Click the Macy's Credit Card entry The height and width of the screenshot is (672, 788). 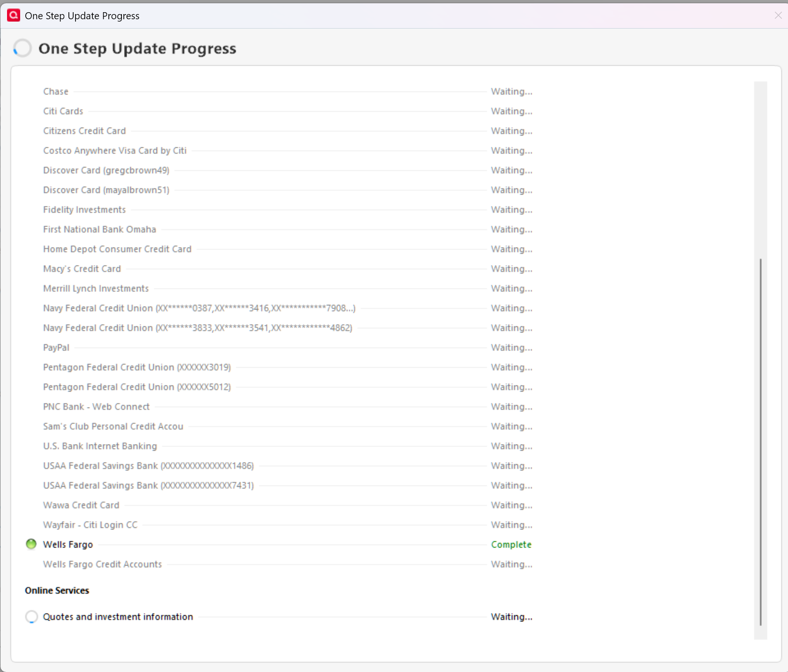pyautogui.click(x=82, y=269)
